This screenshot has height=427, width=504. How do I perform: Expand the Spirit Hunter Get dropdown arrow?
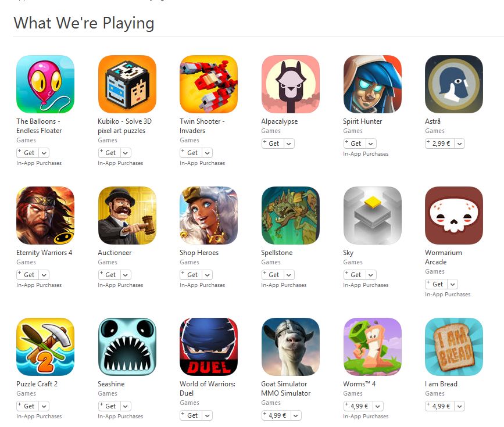371,143
